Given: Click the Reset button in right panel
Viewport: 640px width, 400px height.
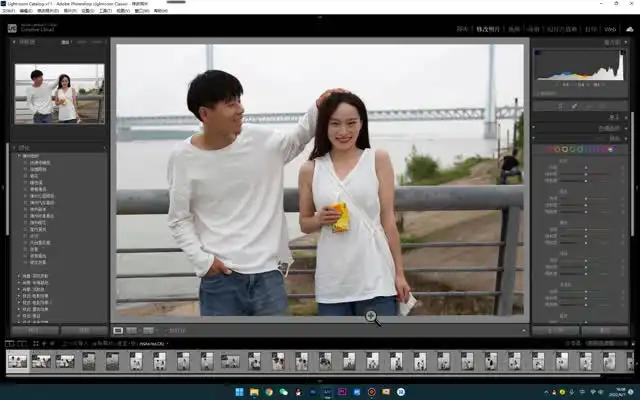Looking at the screenshot, I should click(x=604, y=330).
